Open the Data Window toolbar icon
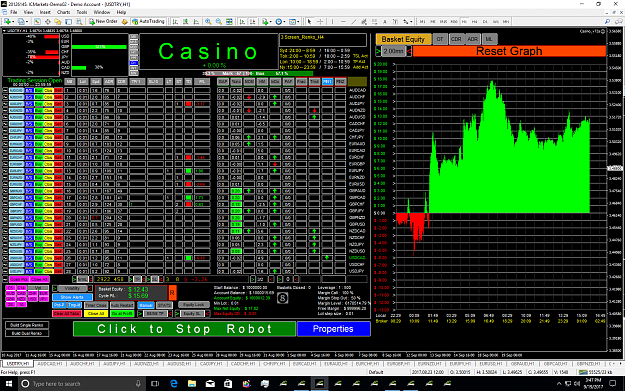 [47, 21]
